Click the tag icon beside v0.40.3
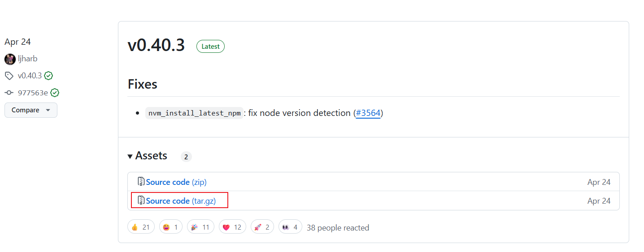The width and height of the screenshot is (644, 252). [x=9, y=76]
